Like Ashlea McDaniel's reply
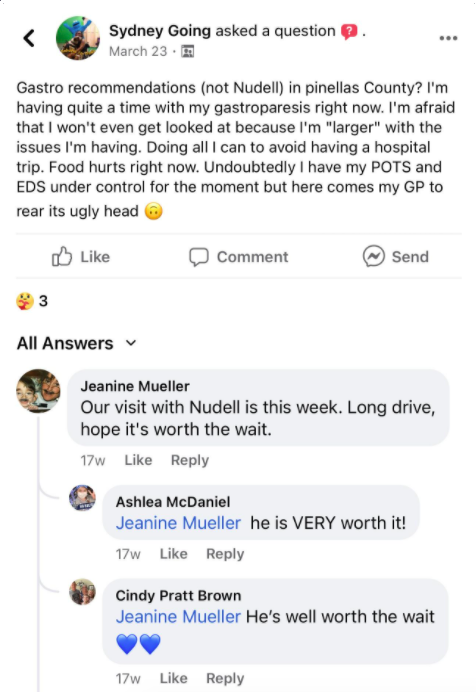 click(x=173, y=553)
